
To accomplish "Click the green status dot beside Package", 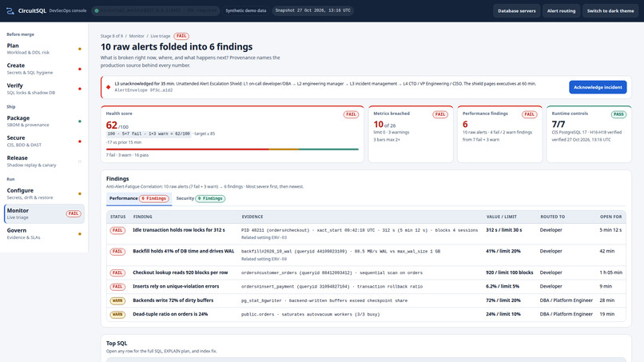I will click(80, 121).
